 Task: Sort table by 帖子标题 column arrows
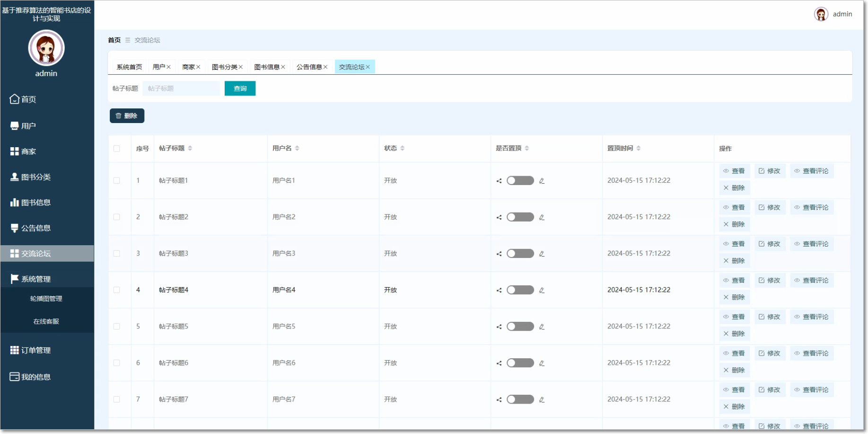[x=190, y=148]
